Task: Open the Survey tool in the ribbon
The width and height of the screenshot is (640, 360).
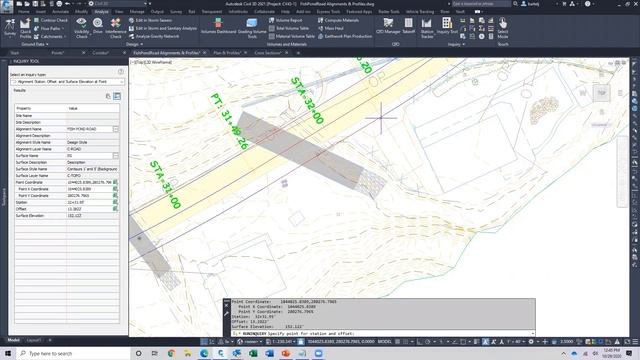Action: 10,28
